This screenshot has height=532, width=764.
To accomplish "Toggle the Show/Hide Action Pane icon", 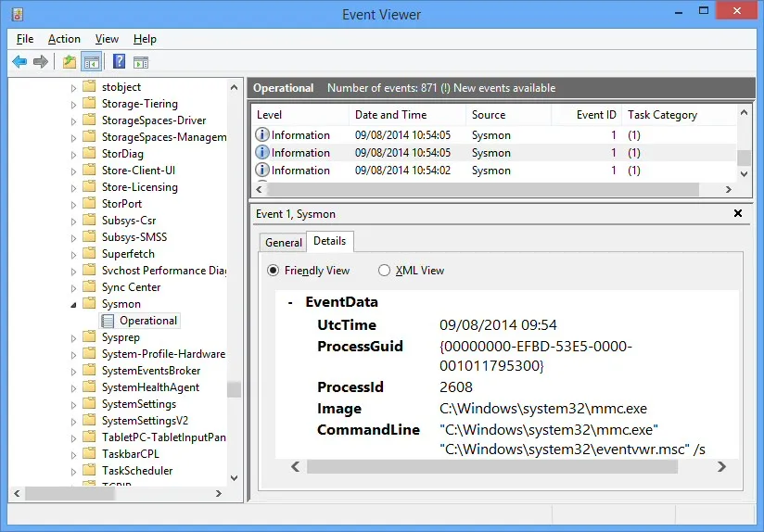I will click(141, 62).
